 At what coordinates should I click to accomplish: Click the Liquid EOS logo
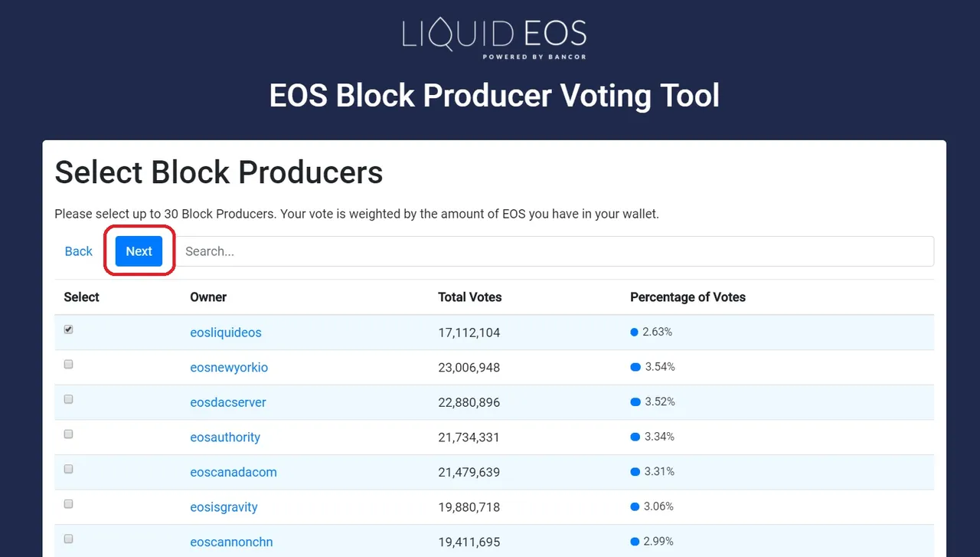click(495, 40)
